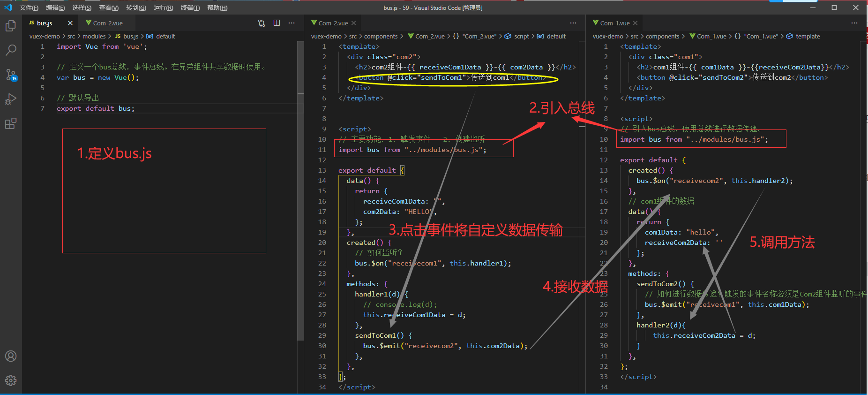Close the Com_1.vue tab
The height and width of the screenshot is (395, 868).
coord(635,23)
